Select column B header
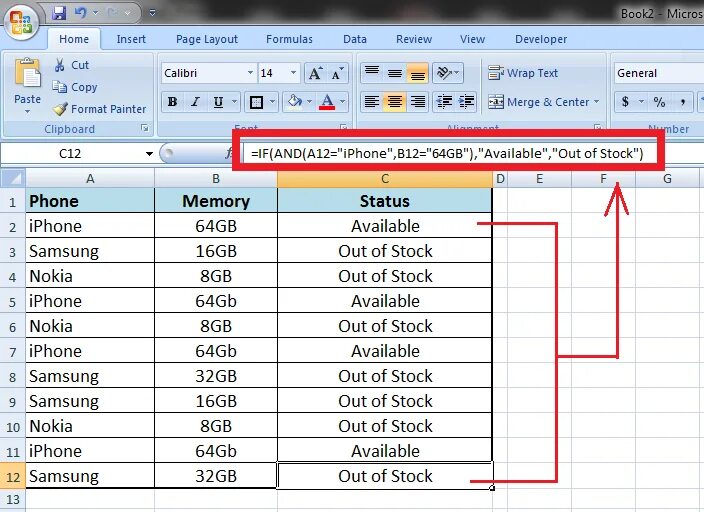 click(216, 179)
